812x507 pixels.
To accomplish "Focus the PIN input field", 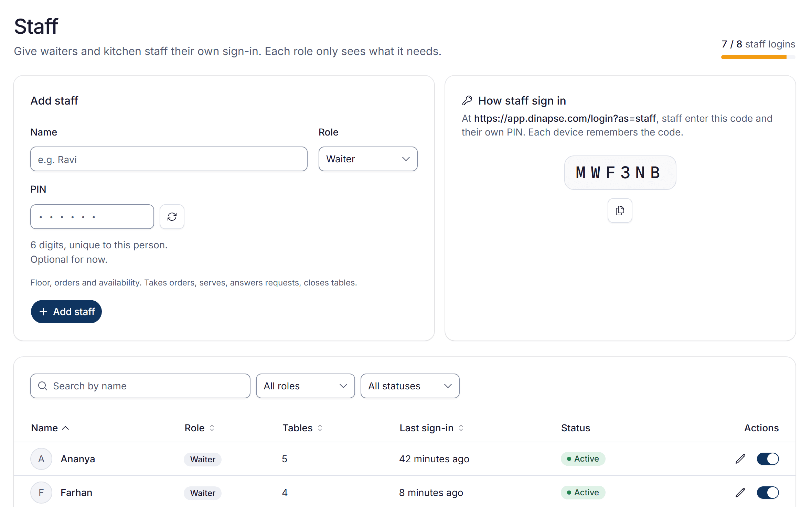I will point(92,217).
